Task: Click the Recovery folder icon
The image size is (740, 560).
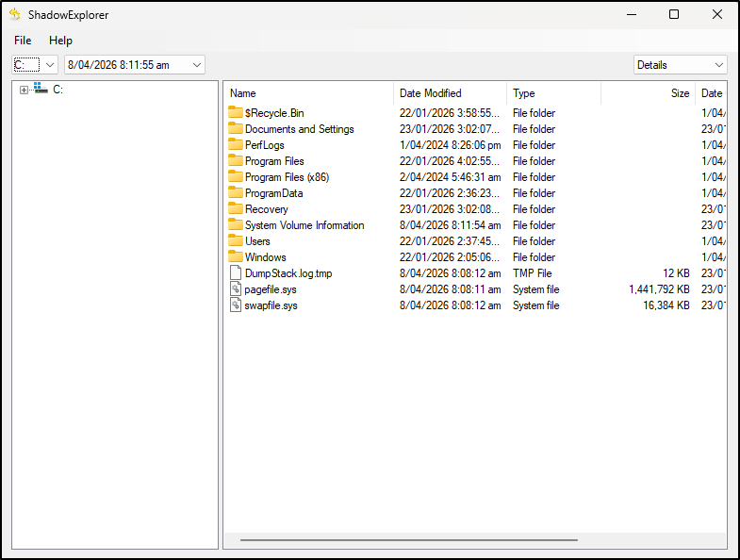Action: pyautogui.click(x=236, y=208)
